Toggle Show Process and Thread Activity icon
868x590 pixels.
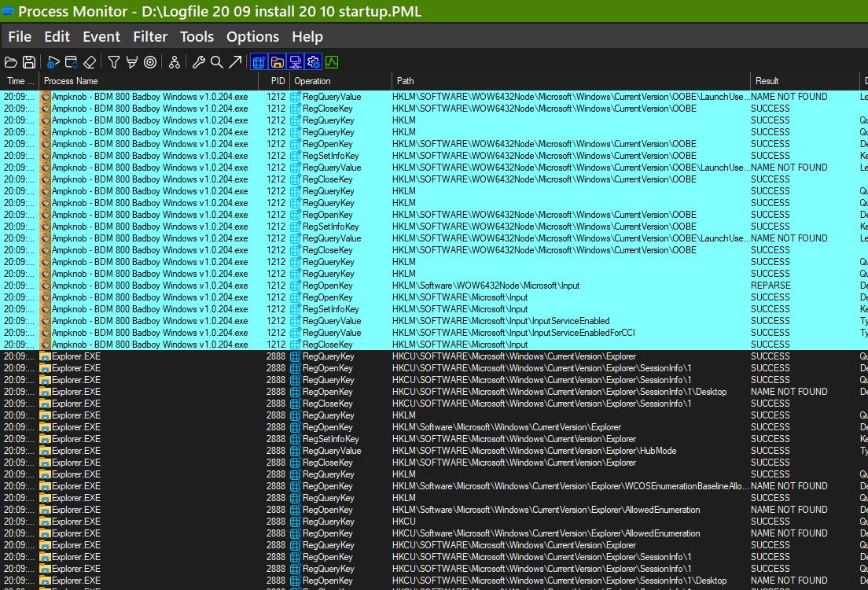314,62
